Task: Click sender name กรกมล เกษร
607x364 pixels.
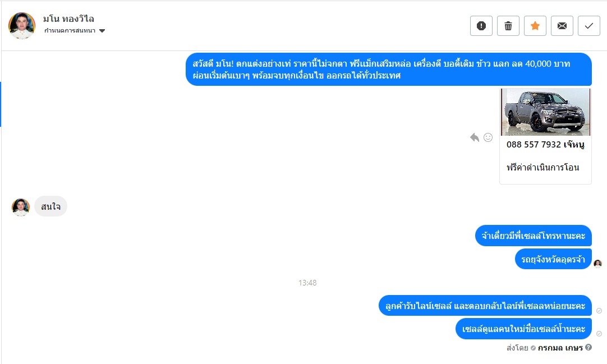Action: pos(560,348)
